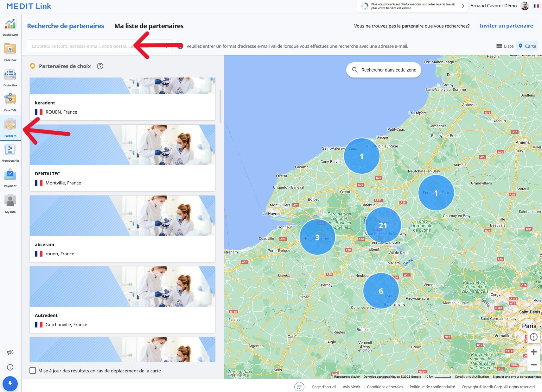Open the Payment sidebar item
Viewport: 542px width, 392px height.
click(10, 178)
